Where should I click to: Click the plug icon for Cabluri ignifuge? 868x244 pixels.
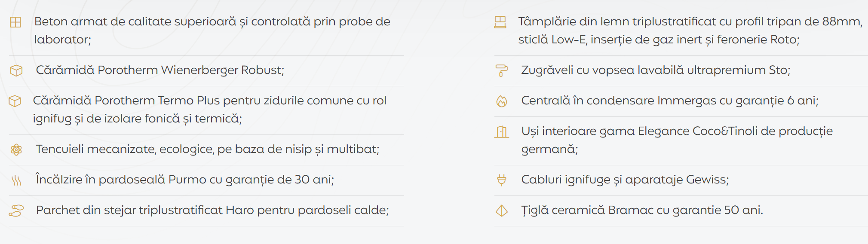tap(502, 180)
